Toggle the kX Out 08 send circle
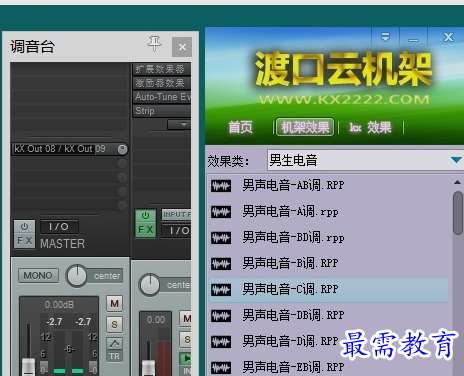This screenshot has width=464, height=376. tap(122, 149)
